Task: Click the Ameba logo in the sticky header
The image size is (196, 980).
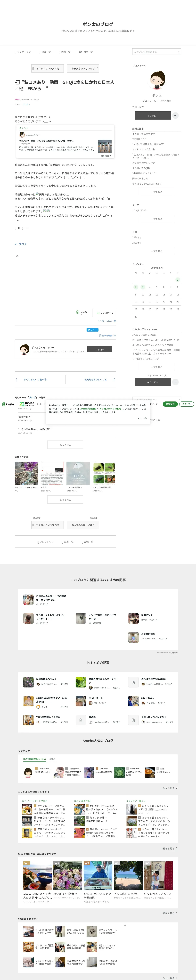Action: pos(8,404)
